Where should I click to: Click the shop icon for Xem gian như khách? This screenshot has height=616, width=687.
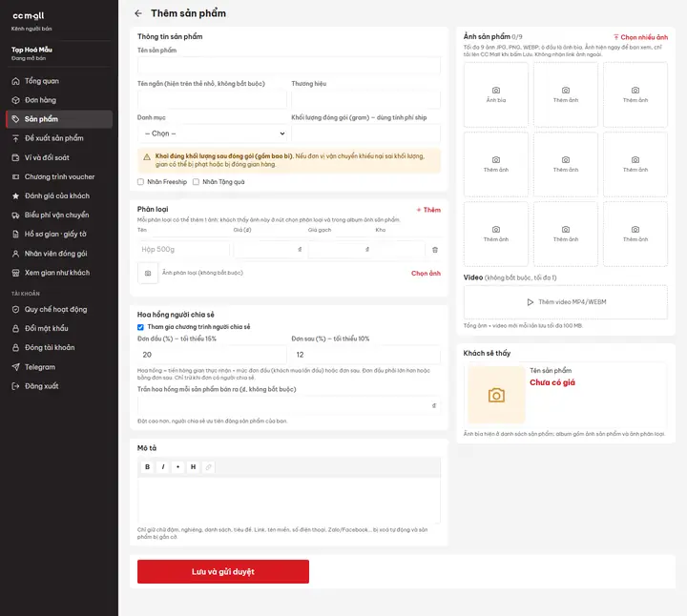pos(16,273)
